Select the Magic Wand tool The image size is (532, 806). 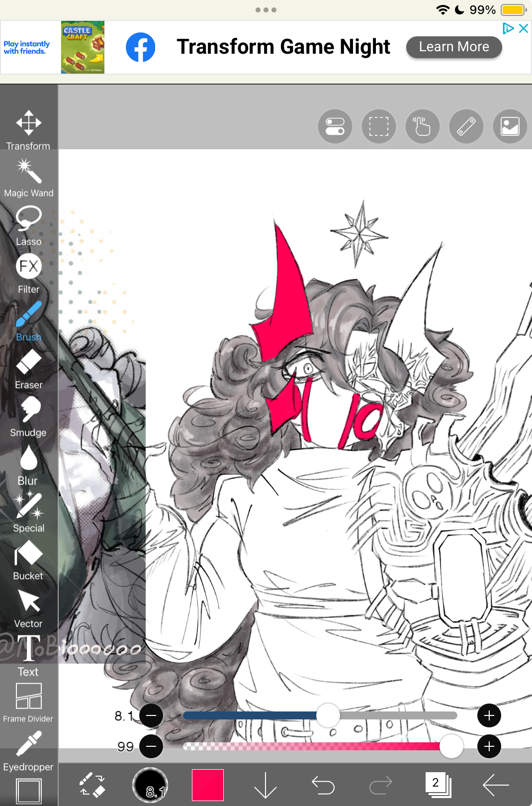28,177
